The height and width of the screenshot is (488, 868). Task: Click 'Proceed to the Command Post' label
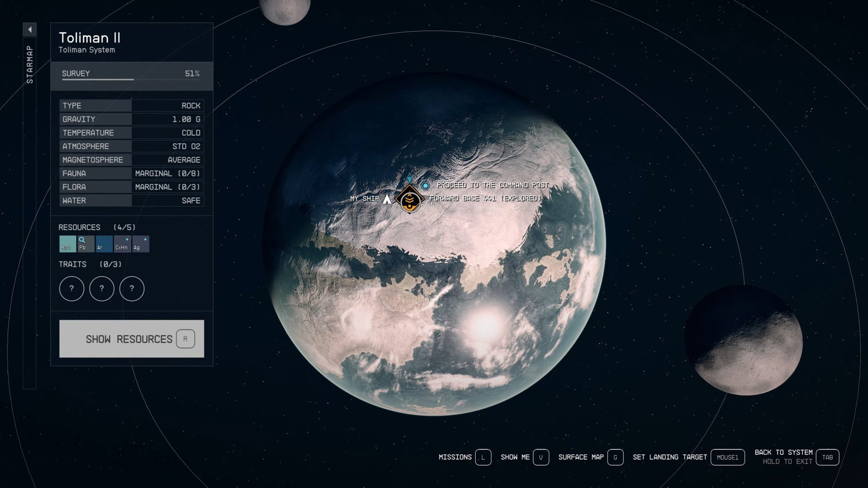coord(493,185)
